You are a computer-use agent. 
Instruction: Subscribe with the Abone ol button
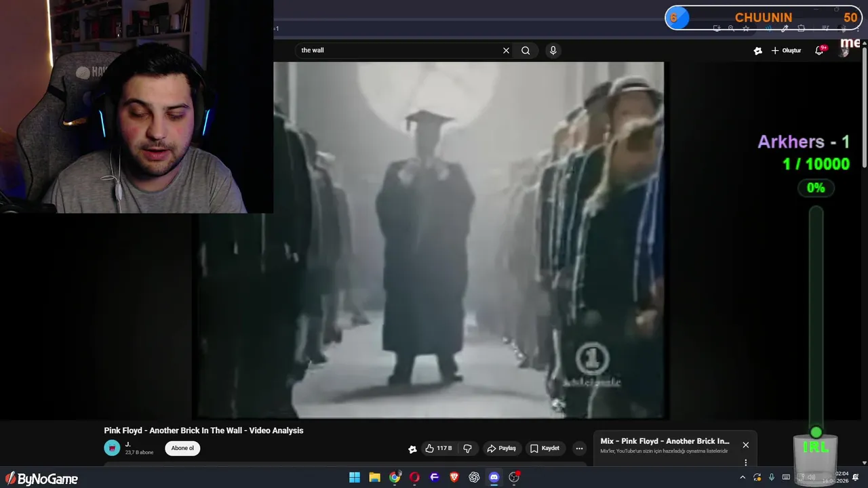coord(182,448)
